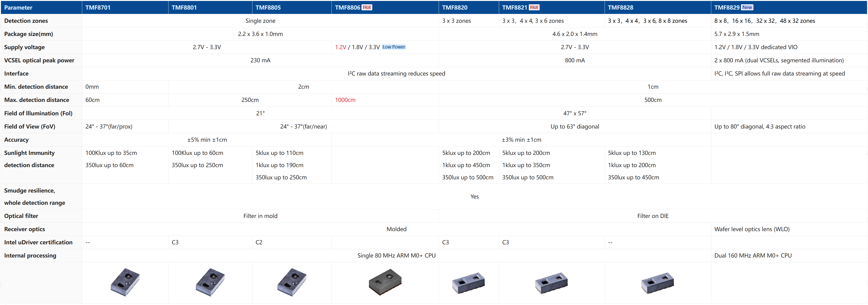
Task: Click Max. detection distance label
Action: (36, 100)
